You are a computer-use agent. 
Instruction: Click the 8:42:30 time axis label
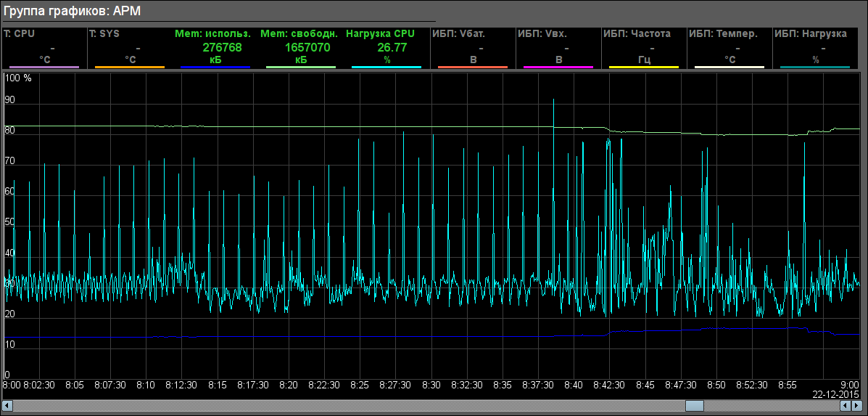(x=609, y=385)
